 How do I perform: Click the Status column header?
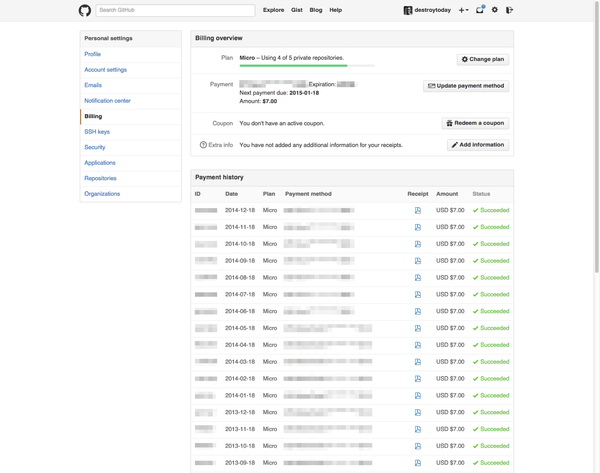coord(481,194)
